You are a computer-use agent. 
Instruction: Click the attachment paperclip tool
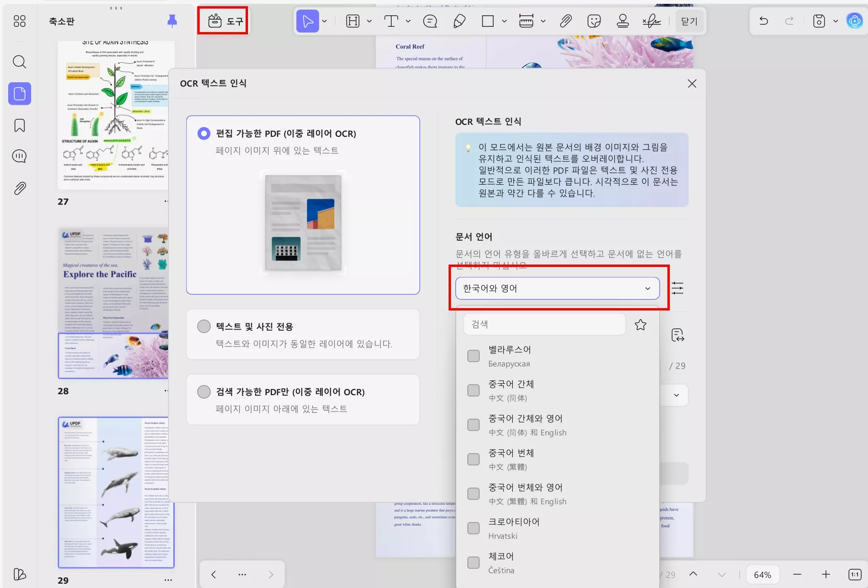coord(565,21)
